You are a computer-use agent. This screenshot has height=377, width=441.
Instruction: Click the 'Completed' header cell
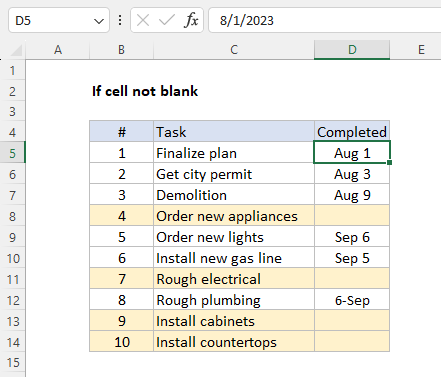pos(352,132)
